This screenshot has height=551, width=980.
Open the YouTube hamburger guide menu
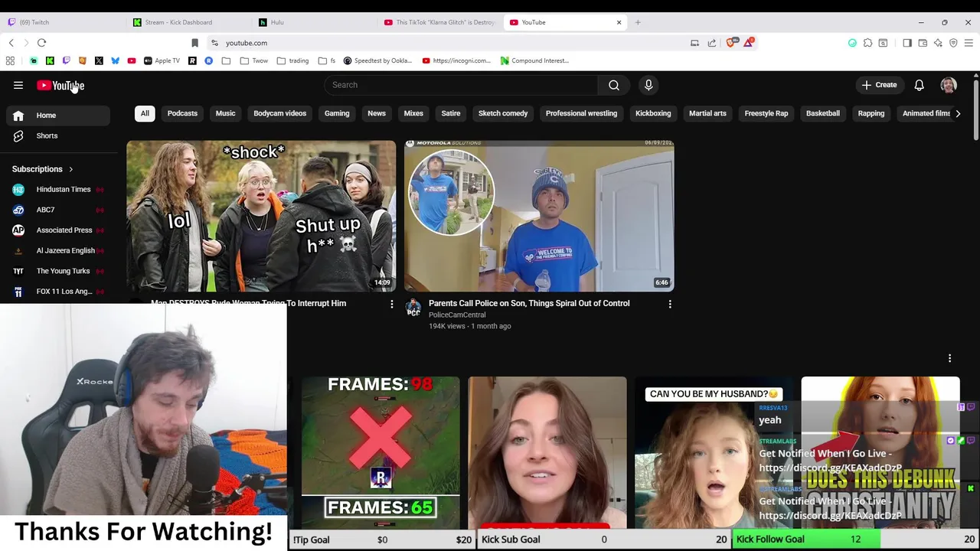18,85
